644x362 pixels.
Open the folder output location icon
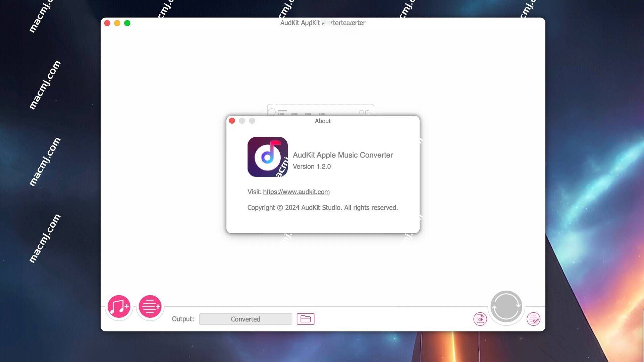(x=306, y=318)
